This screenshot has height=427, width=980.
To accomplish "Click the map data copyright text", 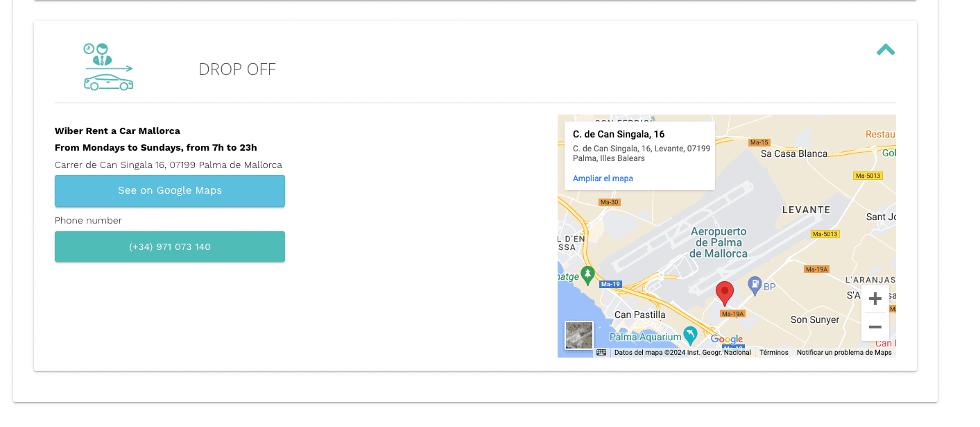I will tap(682, 353).
